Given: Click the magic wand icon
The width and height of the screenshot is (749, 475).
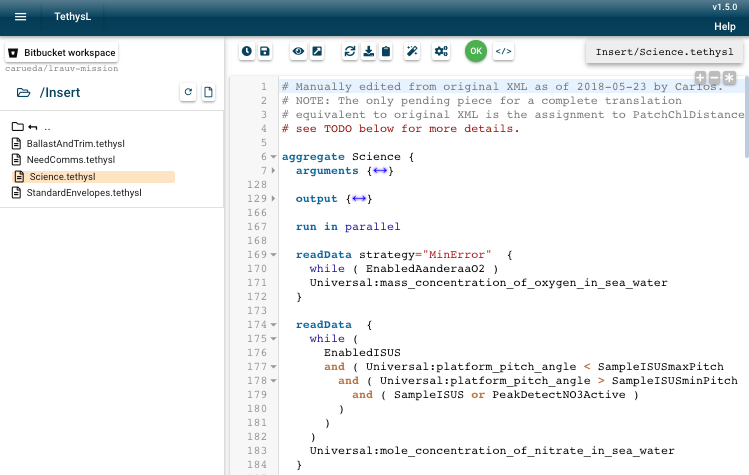Looking at the screenshot, I should click(411, 51).
